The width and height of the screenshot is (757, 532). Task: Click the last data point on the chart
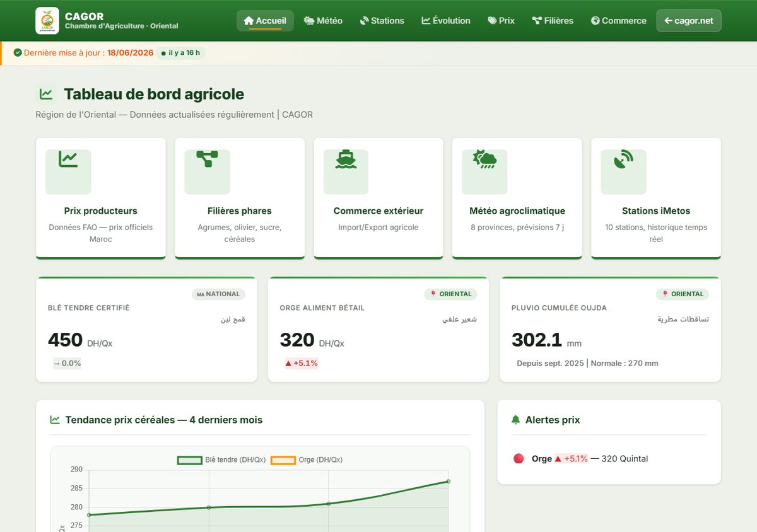coord(449,481)
